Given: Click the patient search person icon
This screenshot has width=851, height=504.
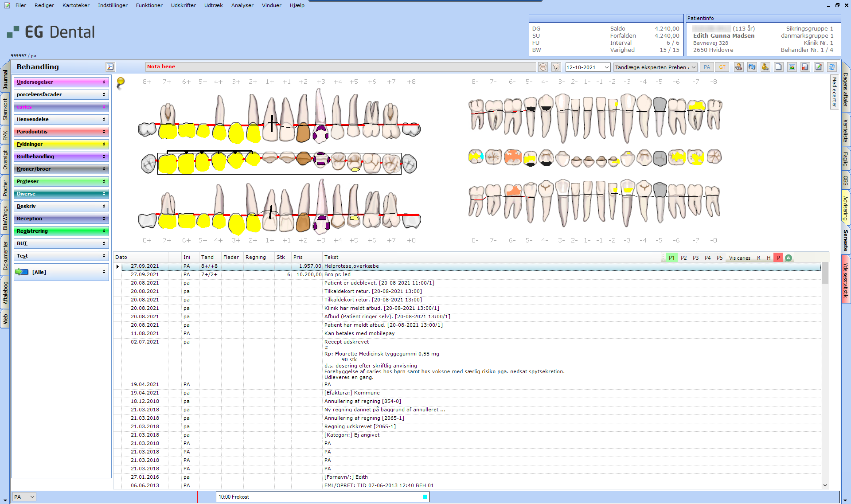Looking at the screenshot, I should point(738,67).
